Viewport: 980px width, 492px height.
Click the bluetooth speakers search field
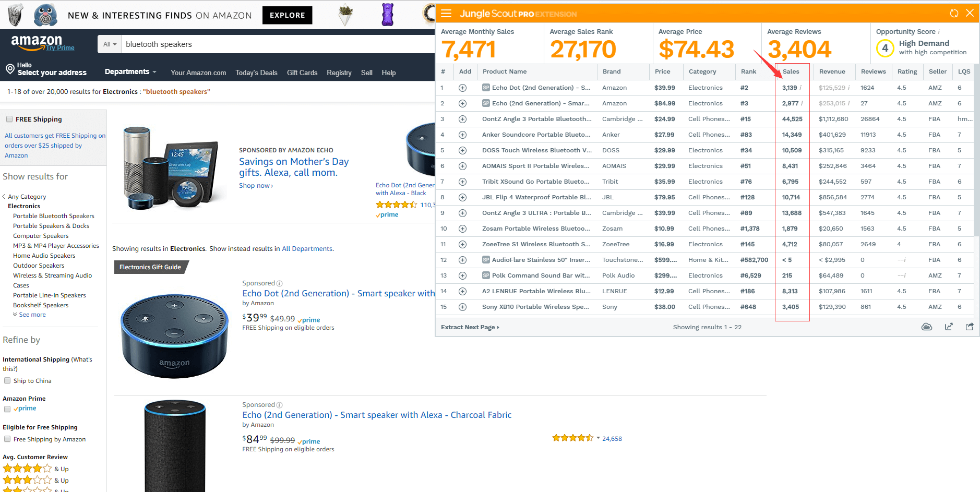pyautogui.click(x=278, y=44)
